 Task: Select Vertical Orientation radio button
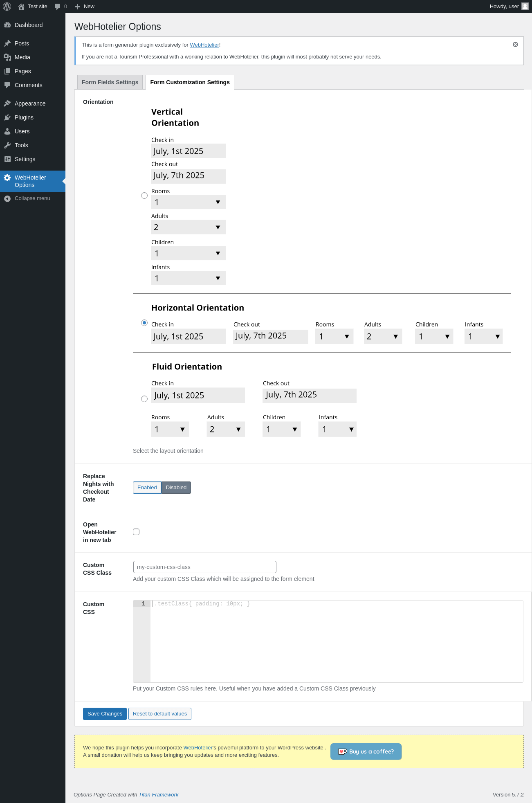point(144,196)
